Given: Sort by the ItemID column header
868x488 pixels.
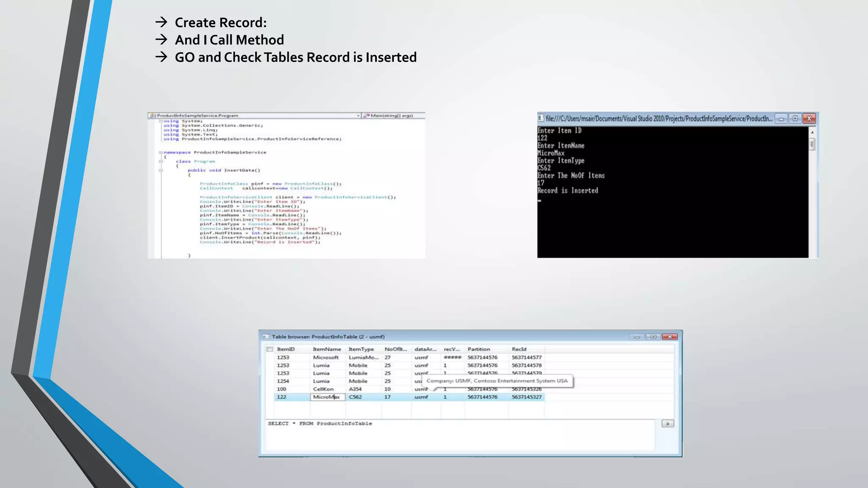Looking at the screenshot, I should 292,349.
